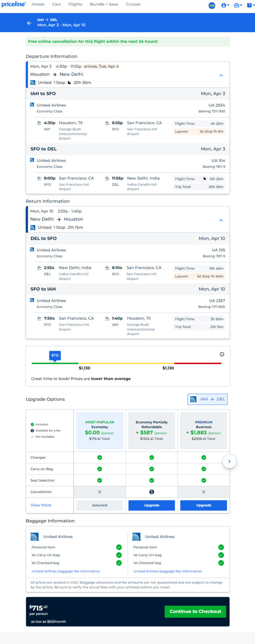Continue to Checkout
Image resolution: width=255 pixels, height=644 pixels.
pyautogui.click(x=195, y=611)
